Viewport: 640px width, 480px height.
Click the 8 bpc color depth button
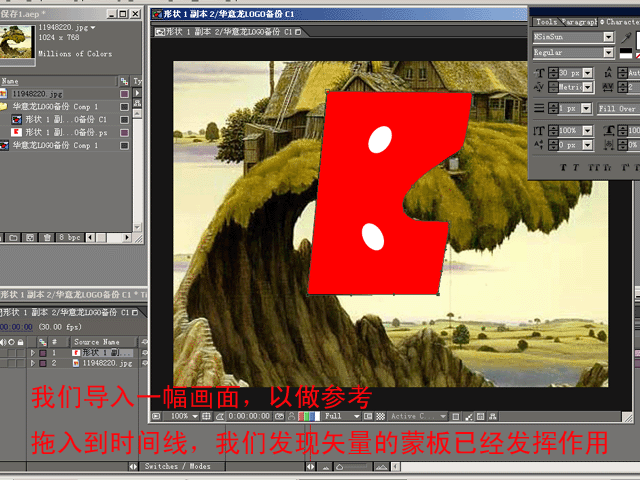tap(69, 238)
